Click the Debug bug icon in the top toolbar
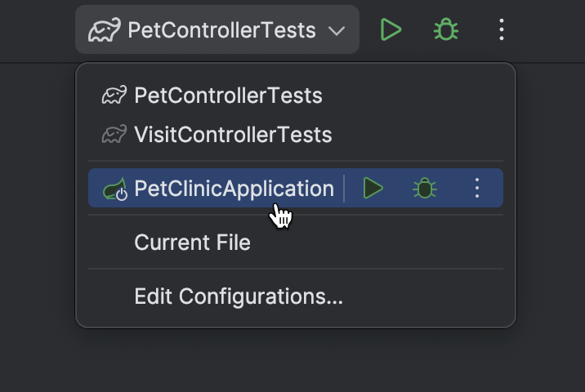The width and height of the screenshot is (585, 392). coord(445,30)
